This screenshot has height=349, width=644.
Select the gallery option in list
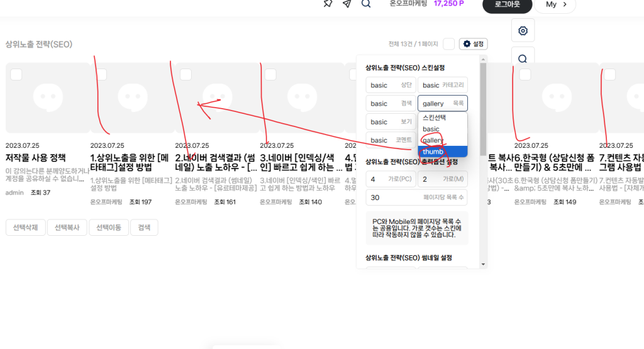[x=442, y=140]
